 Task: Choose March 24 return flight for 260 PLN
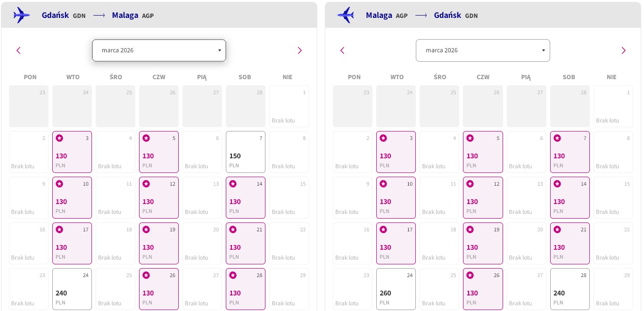396,289
